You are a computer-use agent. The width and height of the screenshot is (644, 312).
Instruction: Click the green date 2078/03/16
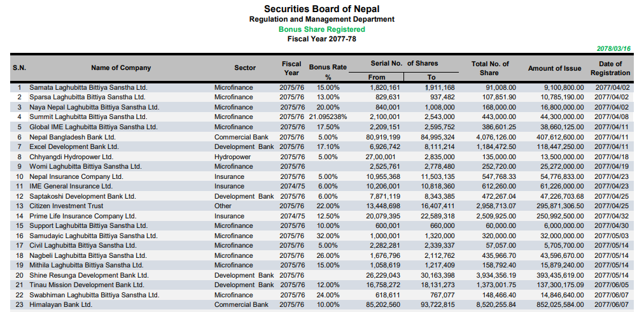click(613, 49)
